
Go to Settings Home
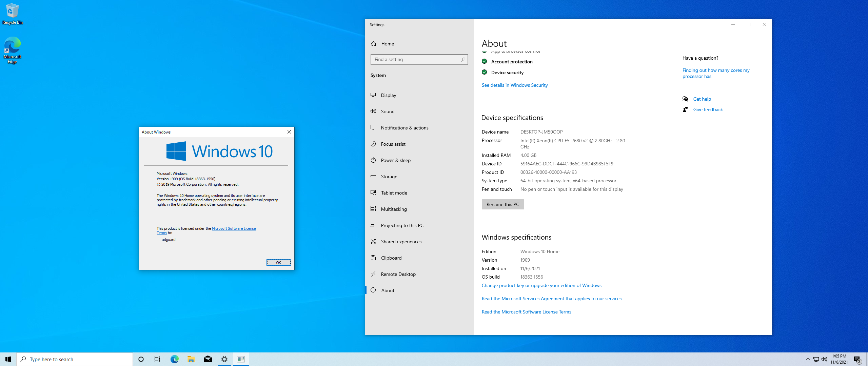point(419,44)
